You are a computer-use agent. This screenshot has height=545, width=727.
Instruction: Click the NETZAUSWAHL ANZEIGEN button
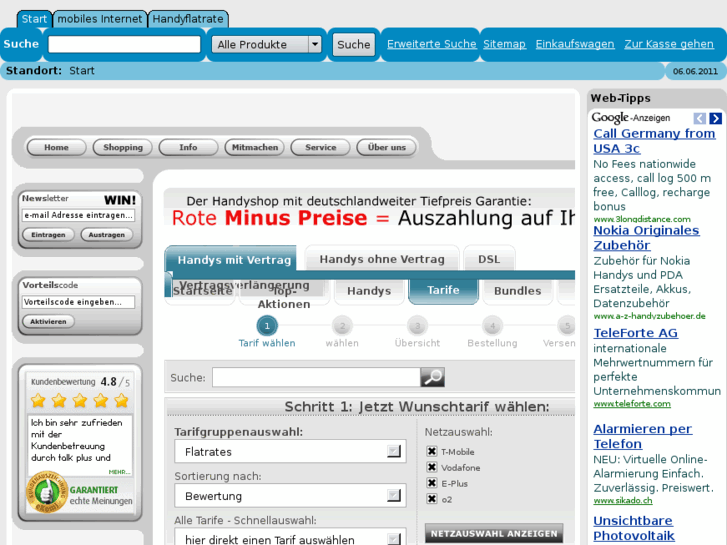pos(494,533)
